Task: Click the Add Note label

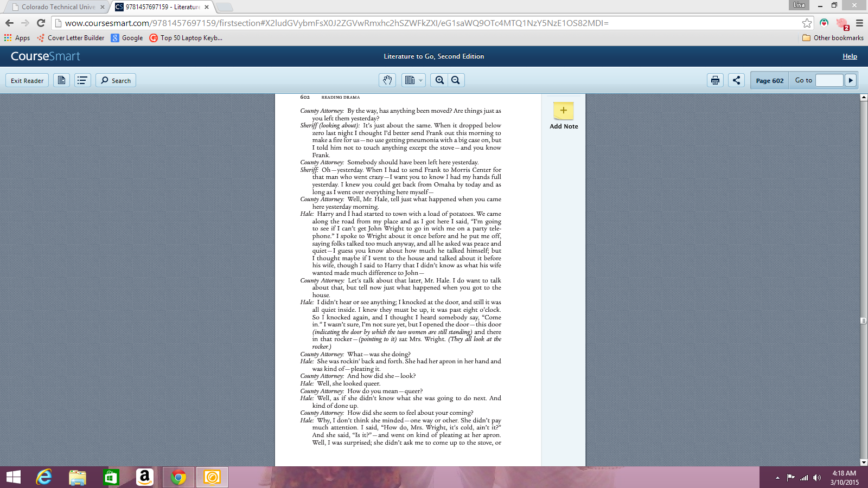Action: (x=564, y=126)
